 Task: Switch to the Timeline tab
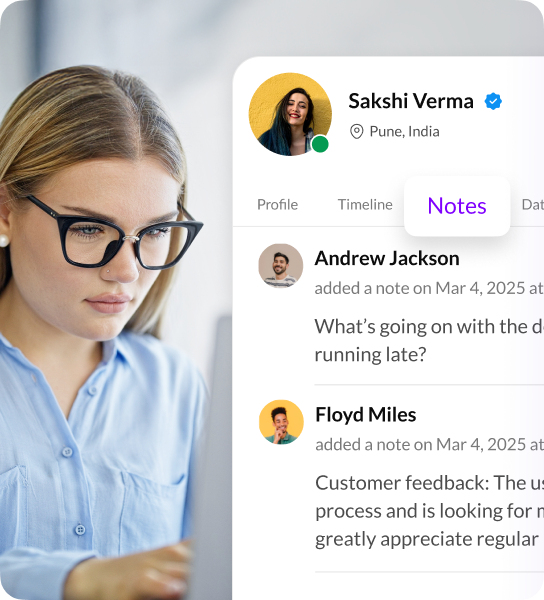(365, 205)
